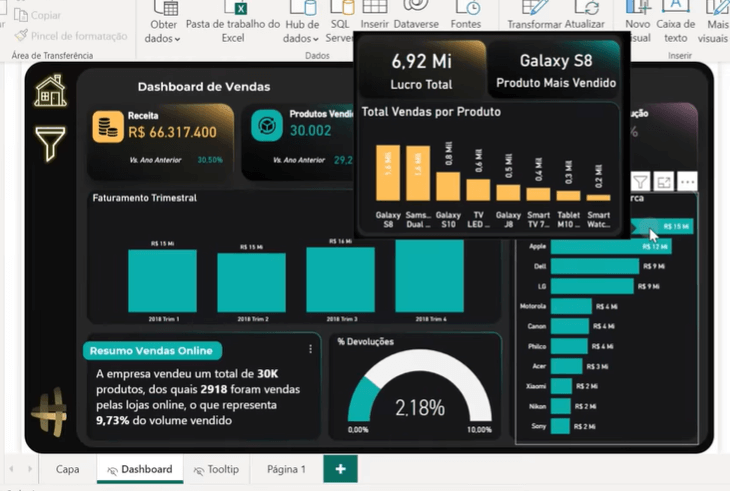Click the Dataverse ribbon button
This screenshot has height=491, width=730.
pos(416,15)
